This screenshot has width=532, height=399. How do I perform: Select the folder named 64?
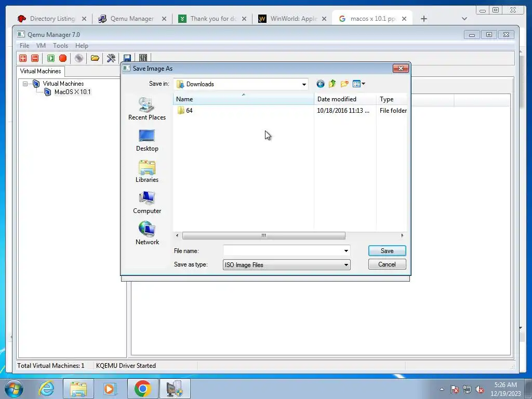point(185,111)
